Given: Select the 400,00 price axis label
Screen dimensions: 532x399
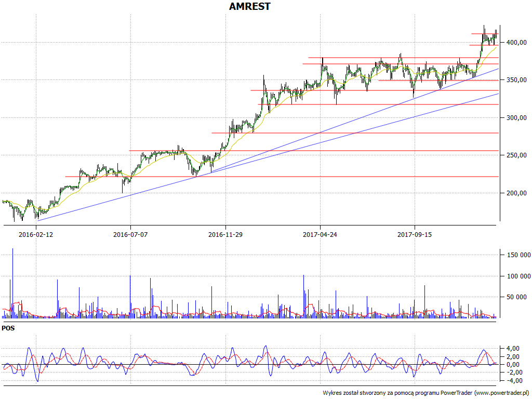Looking at the screenshot, I should click(516, 43).
